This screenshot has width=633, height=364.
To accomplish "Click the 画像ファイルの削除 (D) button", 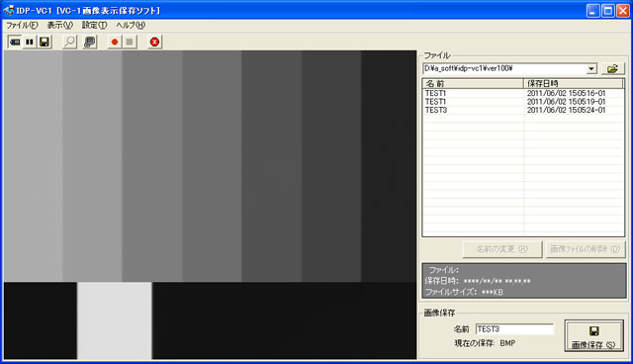I will [585, 249].
